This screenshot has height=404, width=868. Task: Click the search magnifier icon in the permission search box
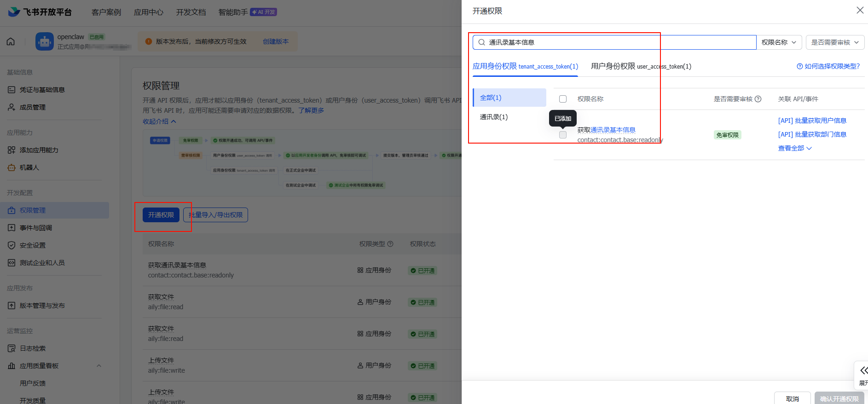coord(481,42)
